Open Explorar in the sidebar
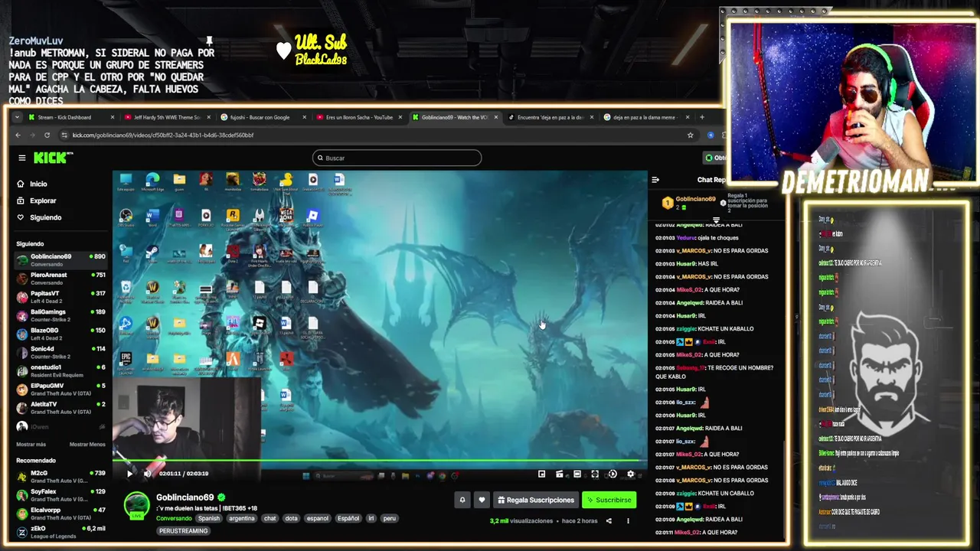Screen dimensions: 980x551 pos(37,201)
